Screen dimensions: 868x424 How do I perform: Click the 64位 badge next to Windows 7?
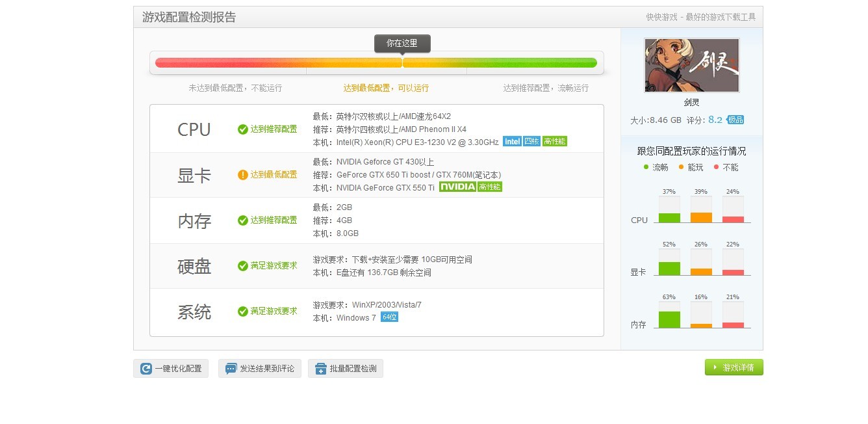[x=389, y=317]
